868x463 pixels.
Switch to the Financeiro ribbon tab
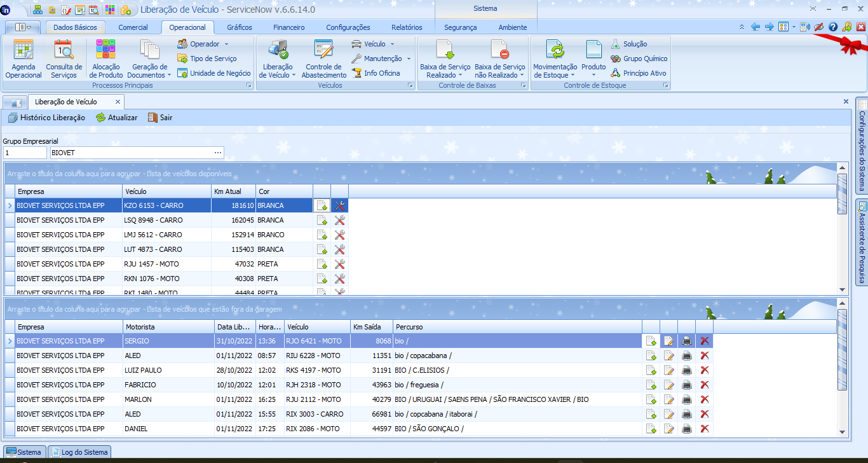[288, 27]
